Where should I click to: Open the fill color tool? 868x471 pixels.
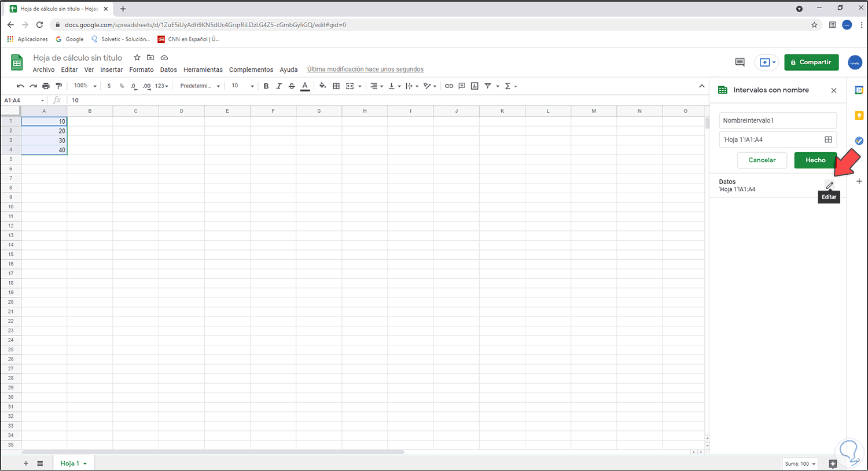click(x=322, y=86)
